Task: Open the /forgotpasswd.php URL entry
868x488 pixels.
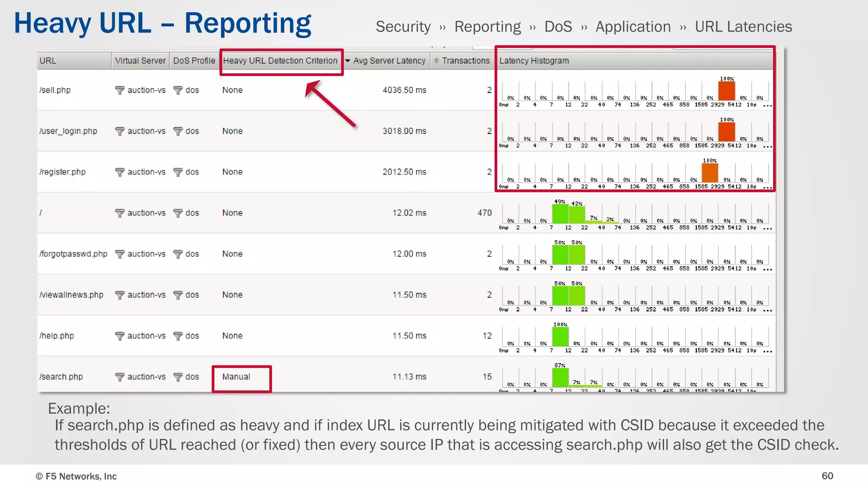Action: 73,254
